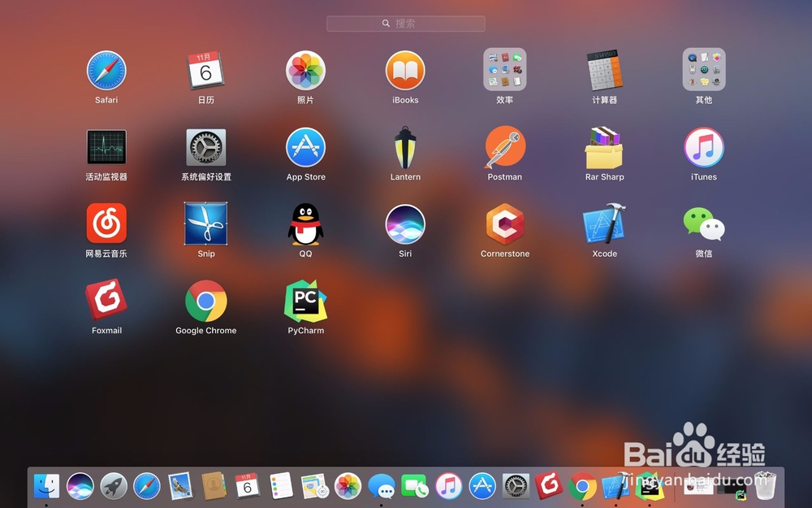Click the 搜索 search field
812x508 pixels.
click(x=405, y=24)
